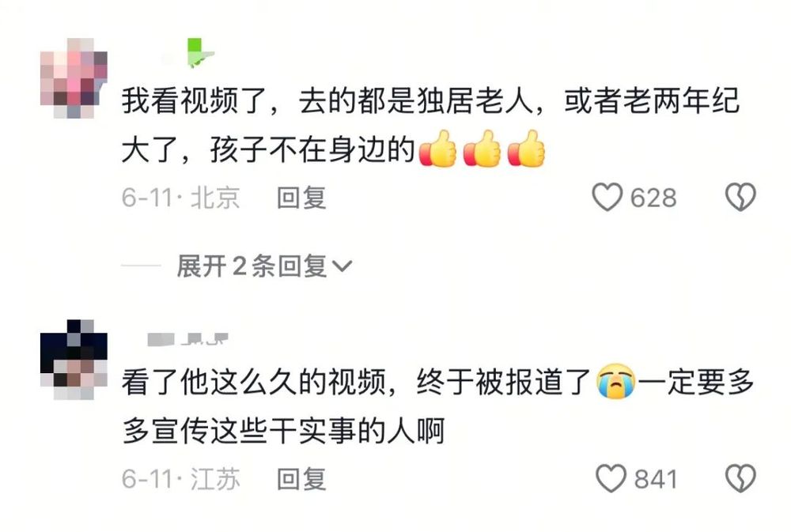
Task: Expand the 展开2条回复 replies
Action: (264, 266)
